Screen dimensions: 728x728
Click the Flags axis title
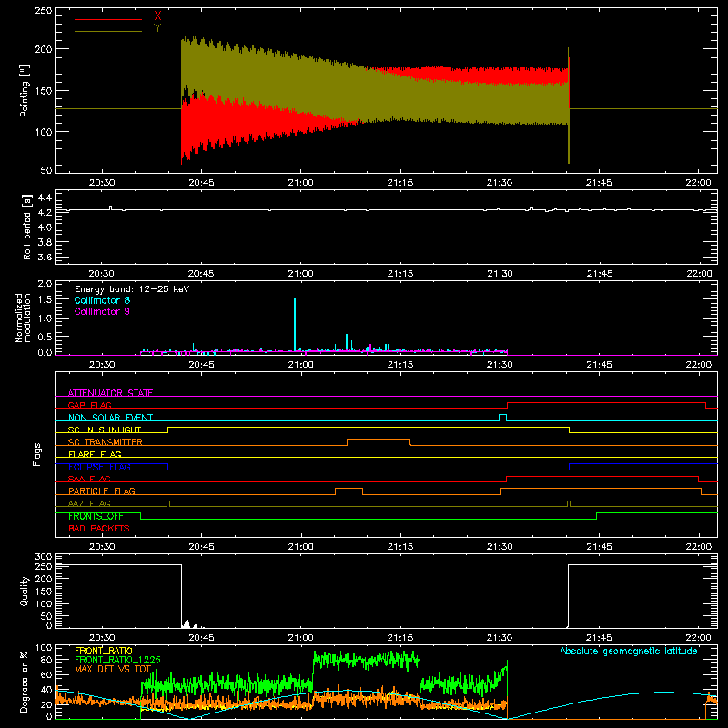(36, 454)
